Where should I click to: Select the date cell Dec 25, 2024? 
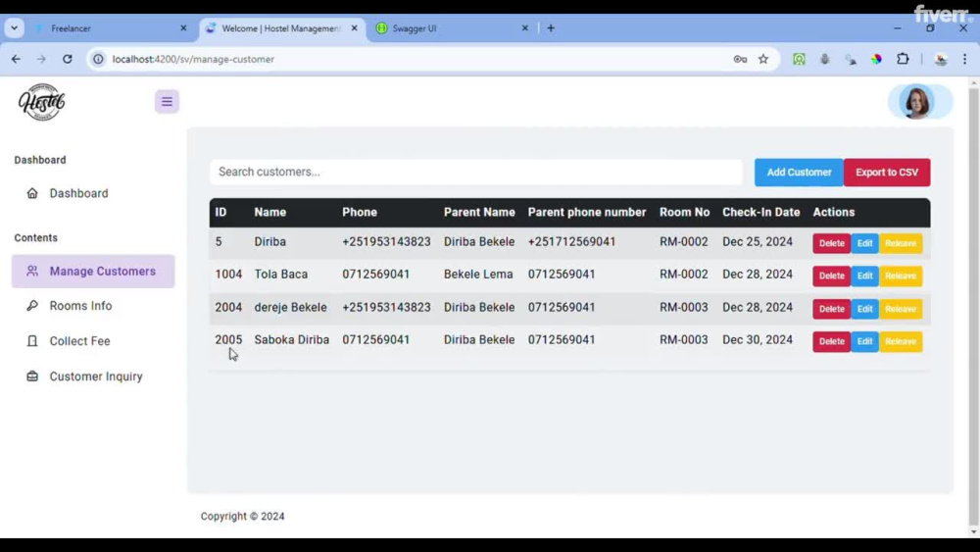point(757,241)
